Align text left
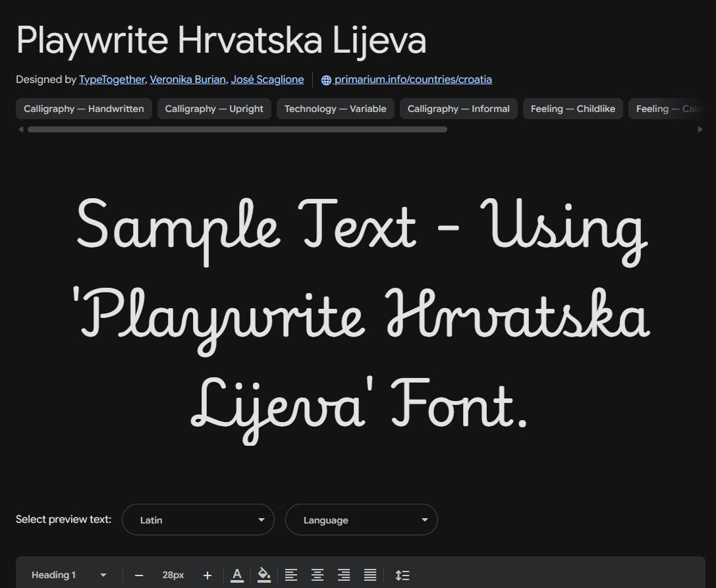This screenshot has width=716, height=588. [291, 575]
